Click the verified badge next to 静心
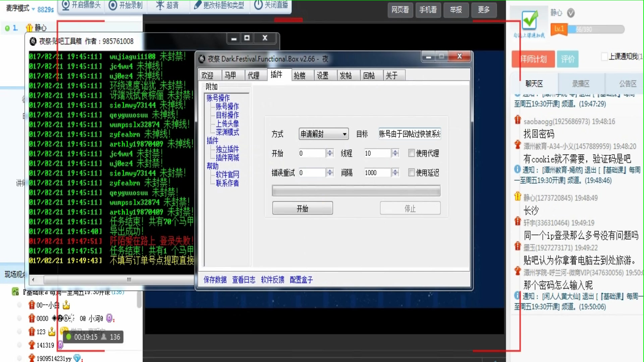 click(571, 13)
